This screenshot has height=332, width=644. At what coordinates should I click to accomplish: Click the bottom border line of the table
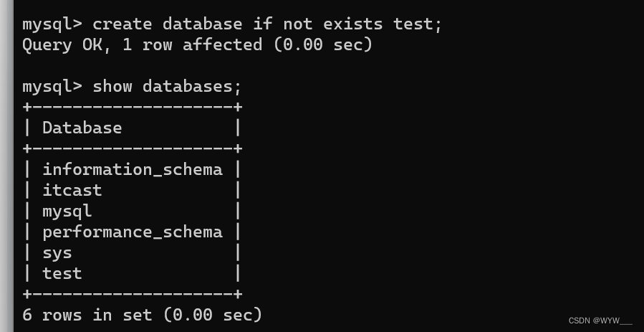tap(132, 294)
